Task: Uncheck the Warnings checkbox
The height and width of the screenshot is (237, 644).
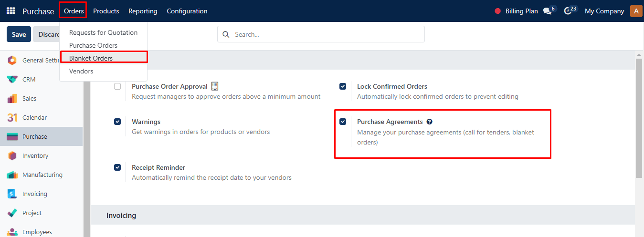Action: click(117, 122)
